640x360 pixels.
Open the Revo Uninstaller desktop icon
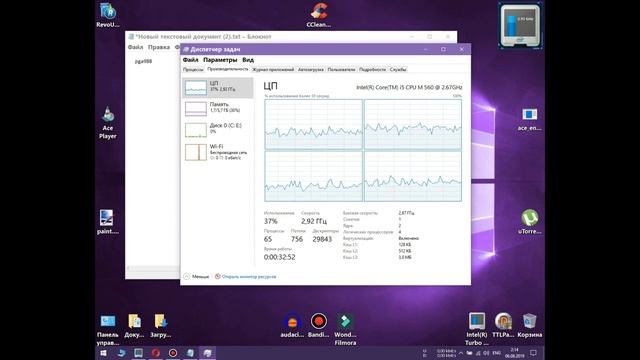108,15
